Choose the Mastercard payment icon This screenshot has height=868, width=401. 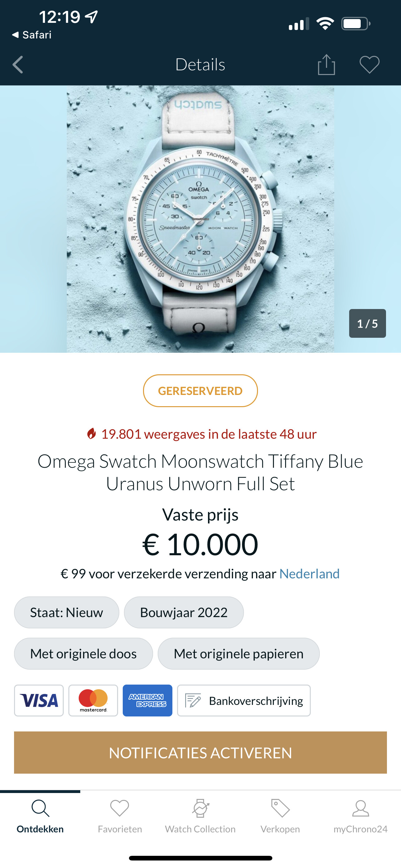click(93, 701)
